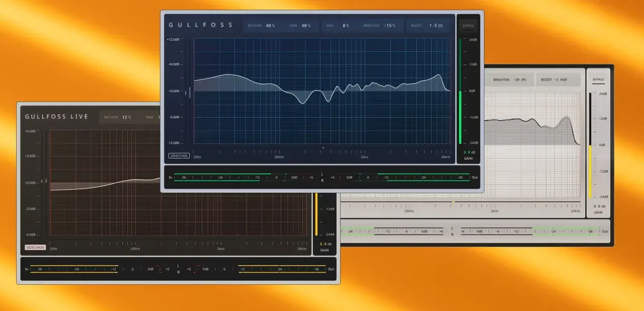Click the 2kHz frequency label in blue Gullfoss
Image resolution: width=644 pixels, height=311 pixels.
(x=364, y=157)
